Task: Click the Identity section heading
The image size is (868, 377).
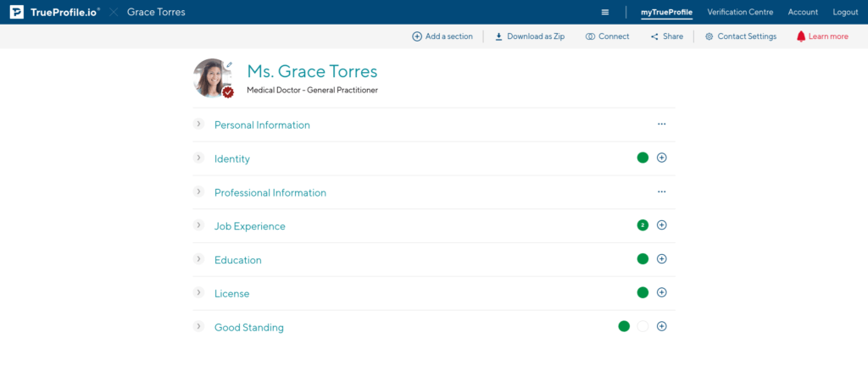Action: click(x=232, y=159)
